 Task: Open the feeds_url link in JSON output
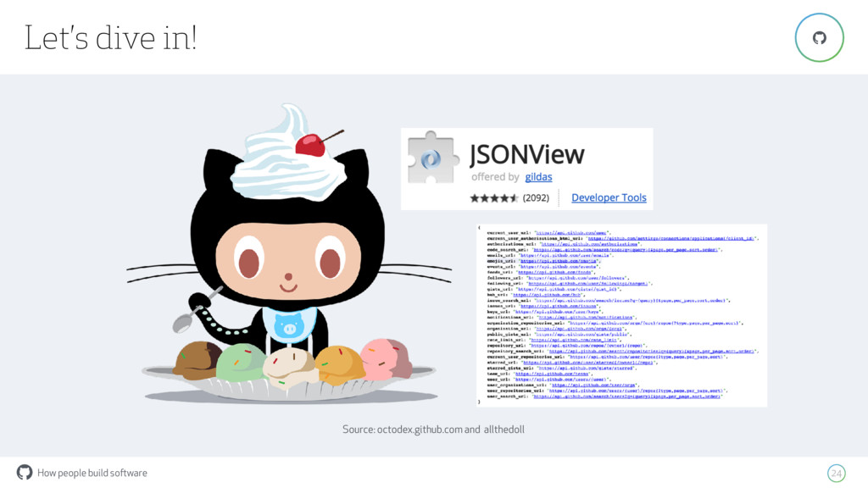pos(554,272)
